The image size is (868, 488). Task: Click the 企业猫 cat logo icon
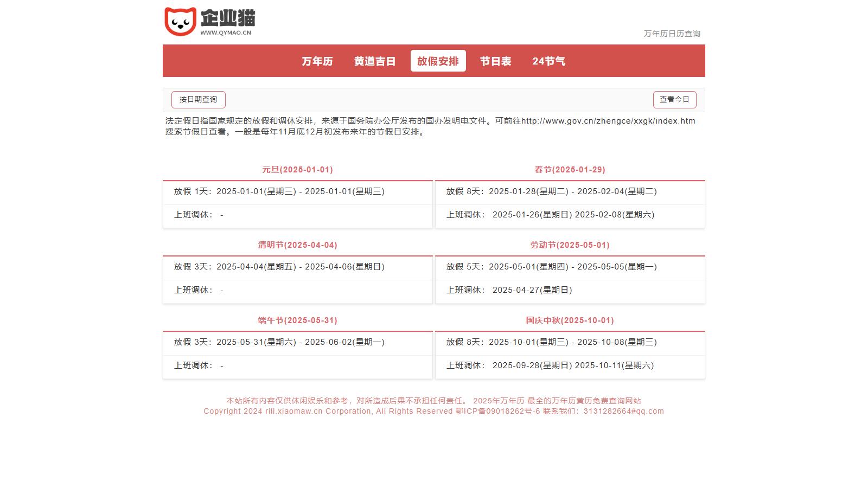click(180, 22)
